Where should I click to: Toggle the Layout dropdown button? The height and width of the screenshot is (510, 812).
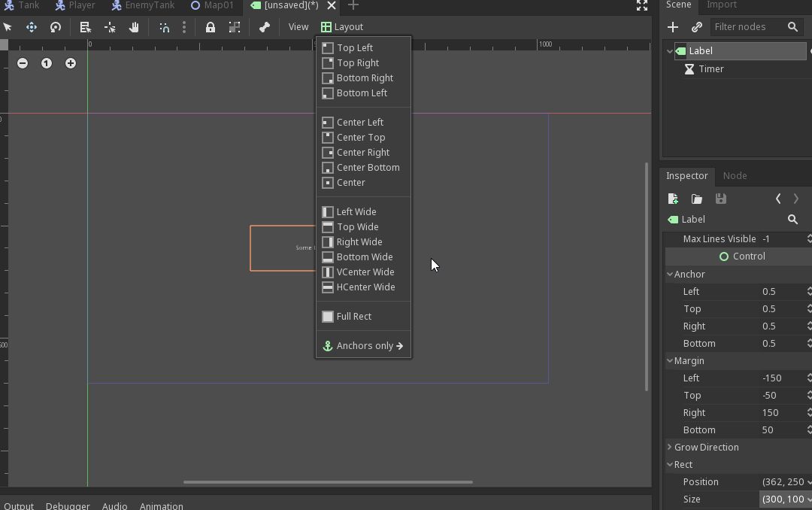pos(342,27)
